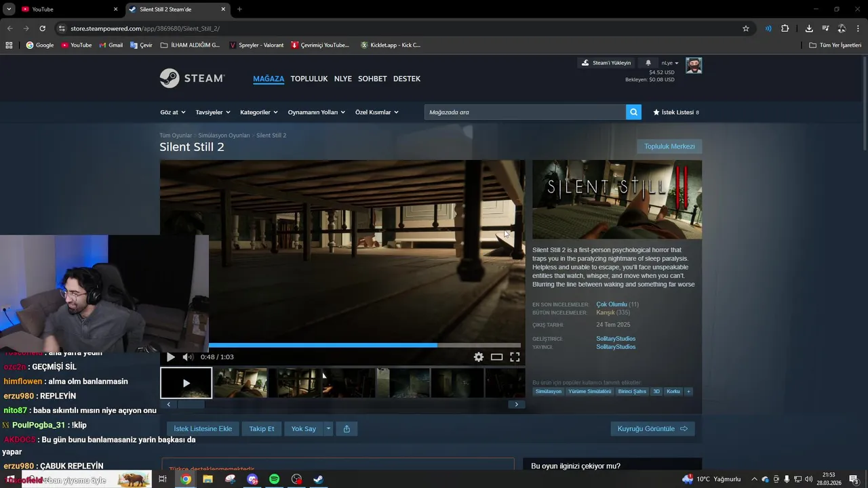Switch video to theater mode icon
Screen dimensions: 868x488
pos(497,357)
